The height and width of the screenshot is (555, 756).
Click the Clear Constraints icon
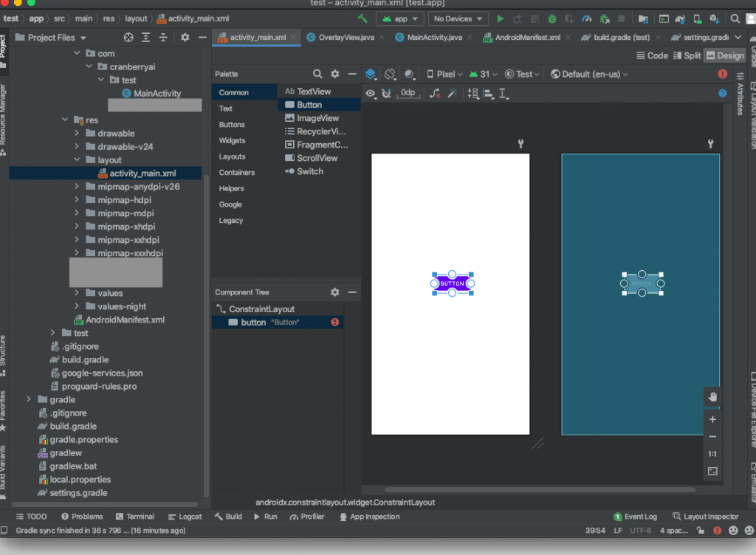(435, 94)
